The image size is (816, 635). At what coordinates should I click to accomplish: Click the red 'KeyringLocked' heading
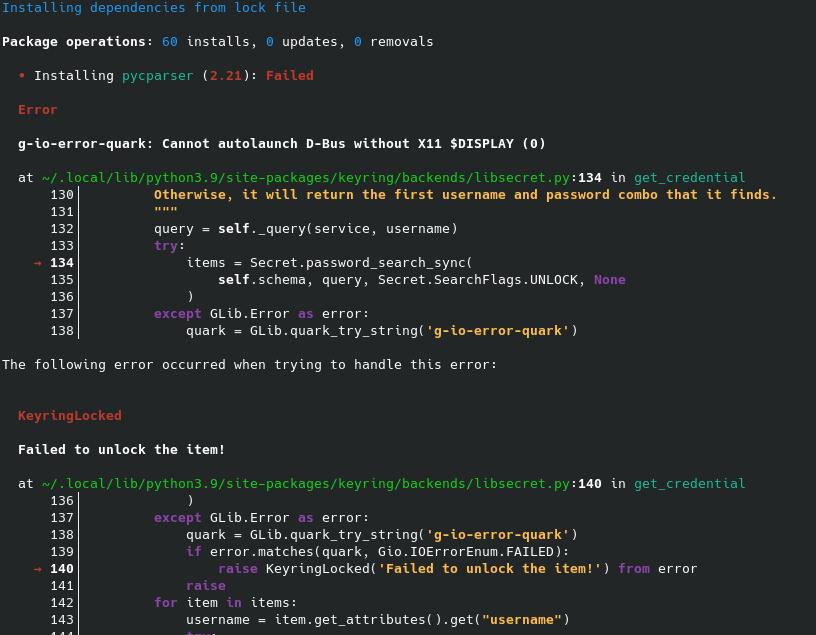[70, 416]
